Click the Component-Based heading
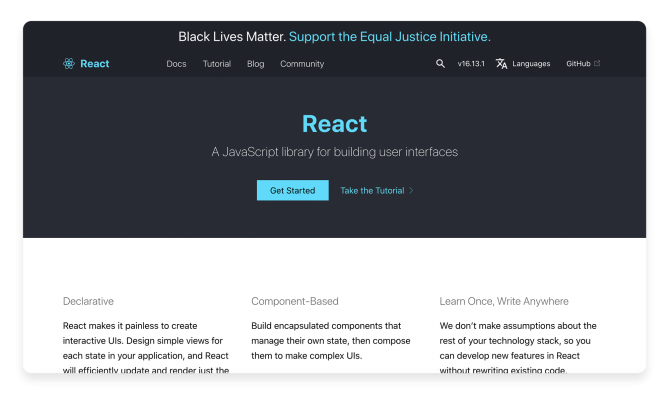Viewport: 670px width, 405px height. [x=295, y=301]
